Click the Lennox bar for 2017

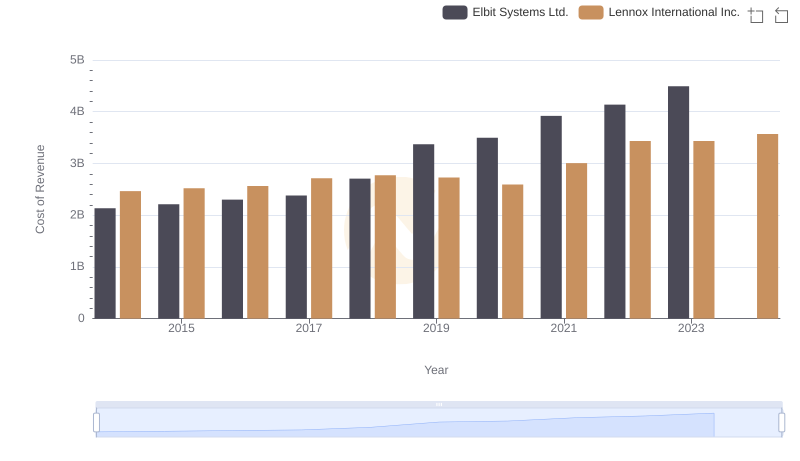(x=321, y=248)
